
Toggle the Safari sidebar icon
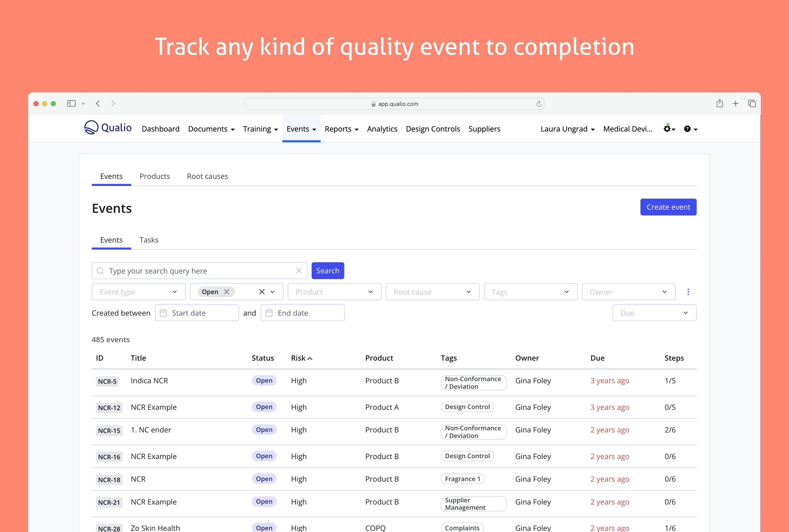pyautogui.click(x=71, y=103)
